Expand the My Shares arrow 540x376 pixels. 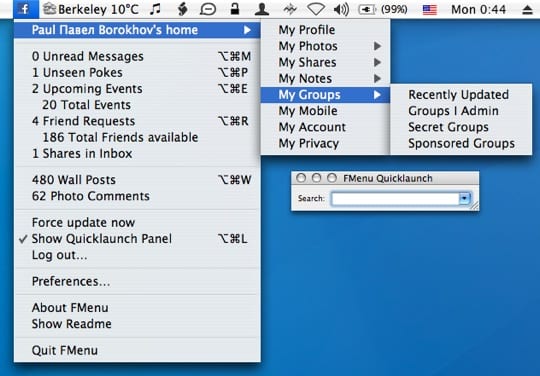click(377, 62)
